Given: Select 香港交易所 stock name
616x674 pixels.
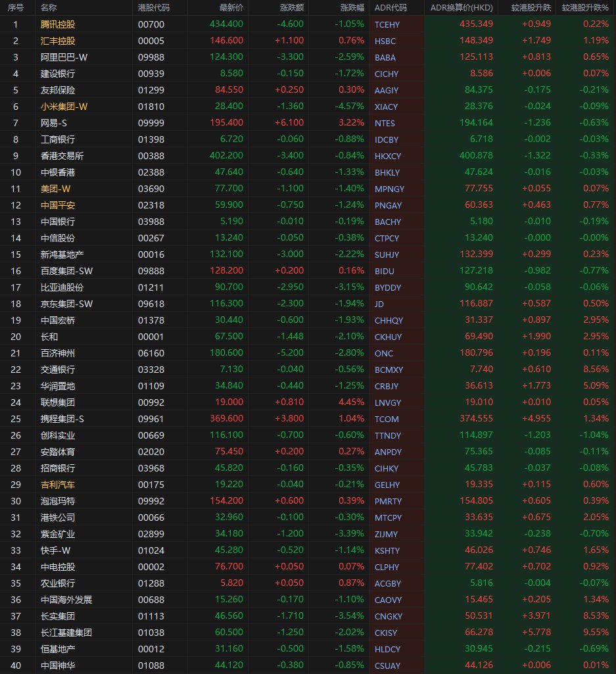Looking at the screenshot, I should 62,156.
